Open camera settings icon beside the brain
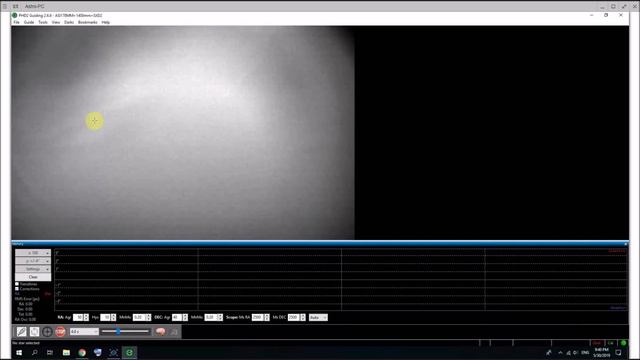 (174, 331)
